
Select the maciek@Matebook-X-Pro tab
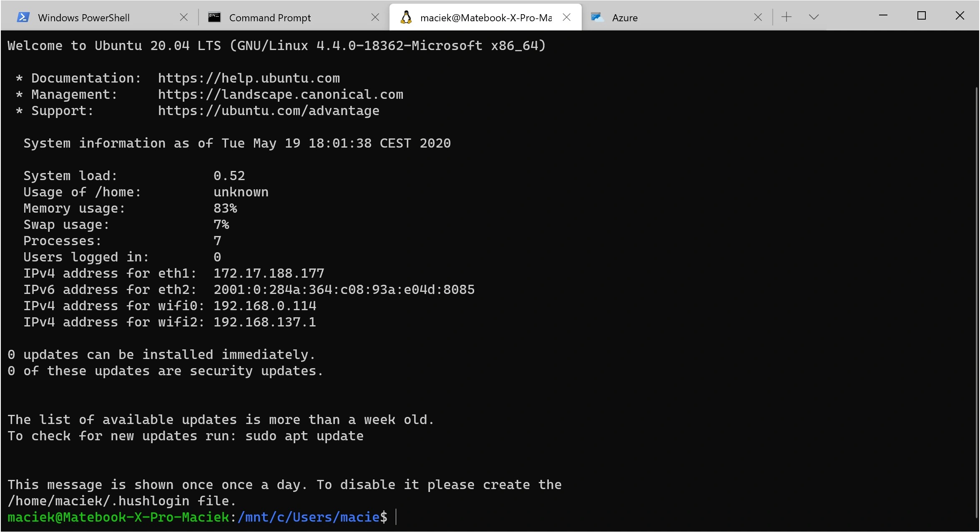pos(485,17)
